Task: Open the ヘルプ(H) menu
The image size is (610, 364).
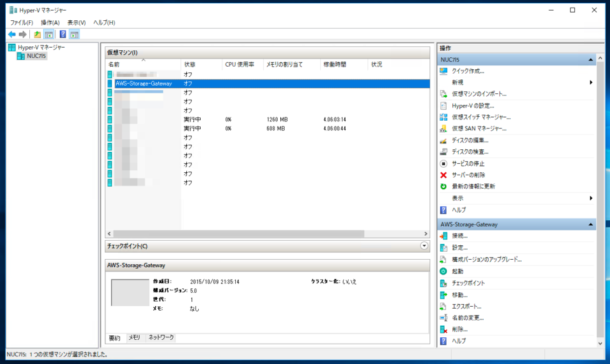Action: (104, 23)
